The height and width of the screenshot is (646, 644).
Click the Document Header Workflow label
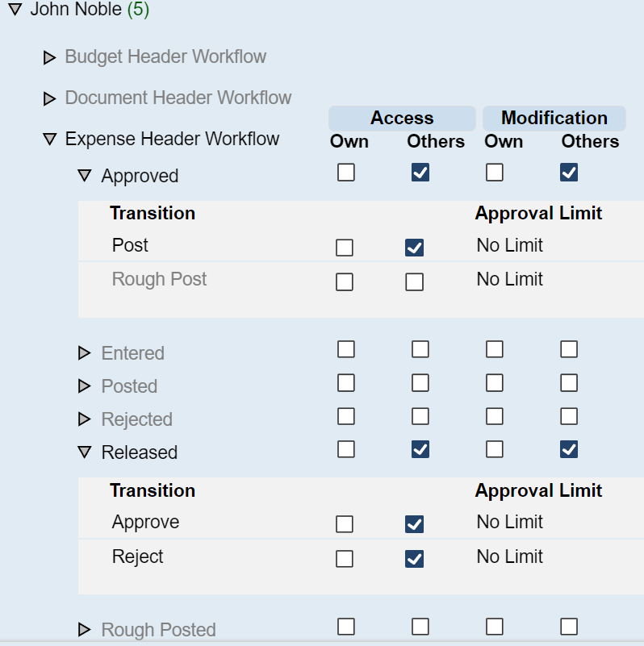tap(178, 98)
